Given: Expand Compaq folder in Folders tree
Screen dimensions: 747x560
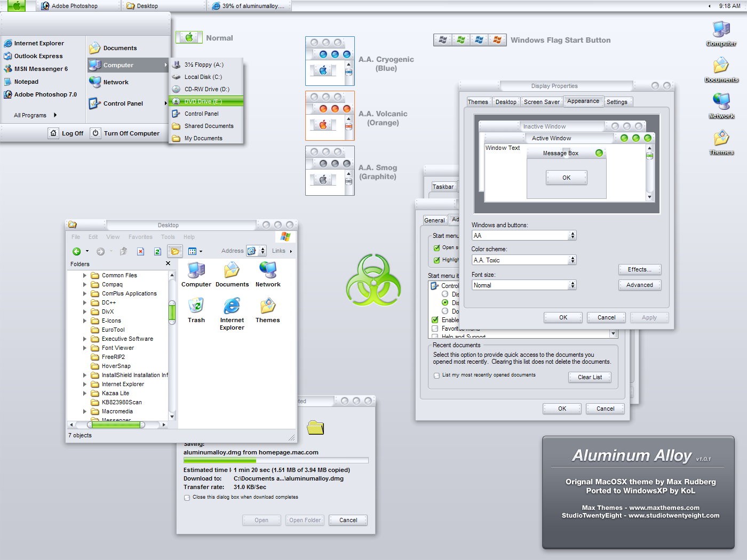Looking at the screenshot, I should [84, 285].
